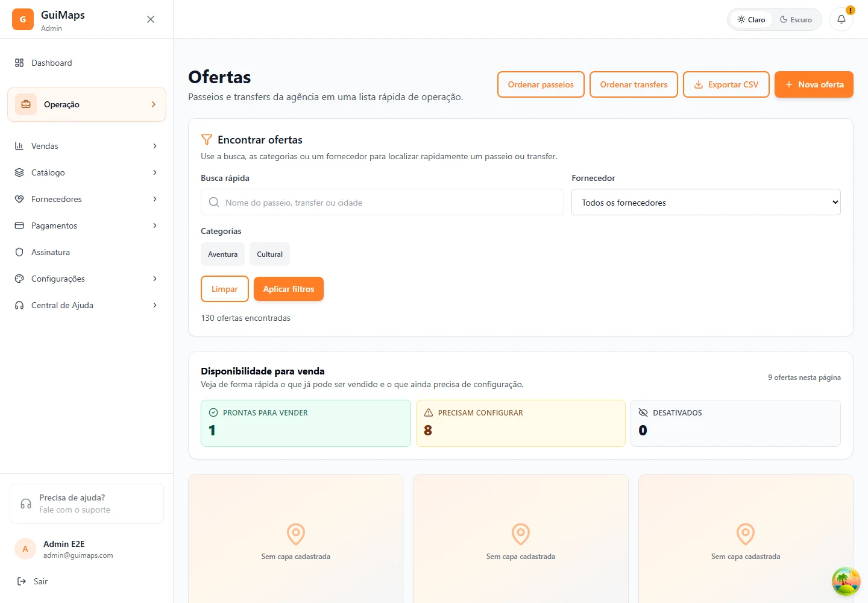Expand the Central de Ajuda chevron
This screenshot has height=603, width=868.
tap(155, 305)
